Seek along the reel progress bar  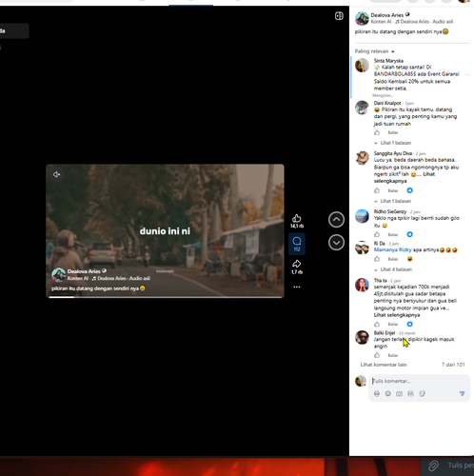point(165,297)
